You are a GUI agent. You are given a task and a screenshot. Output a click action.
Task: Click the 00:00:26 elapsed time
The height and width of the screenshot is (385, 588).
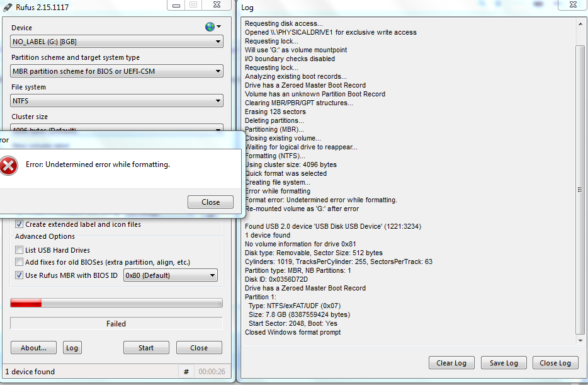(x=212, y=372)
